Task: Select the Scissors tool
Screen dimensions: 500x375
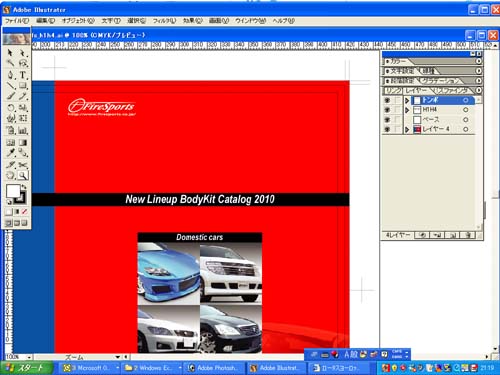Action: 23,165
